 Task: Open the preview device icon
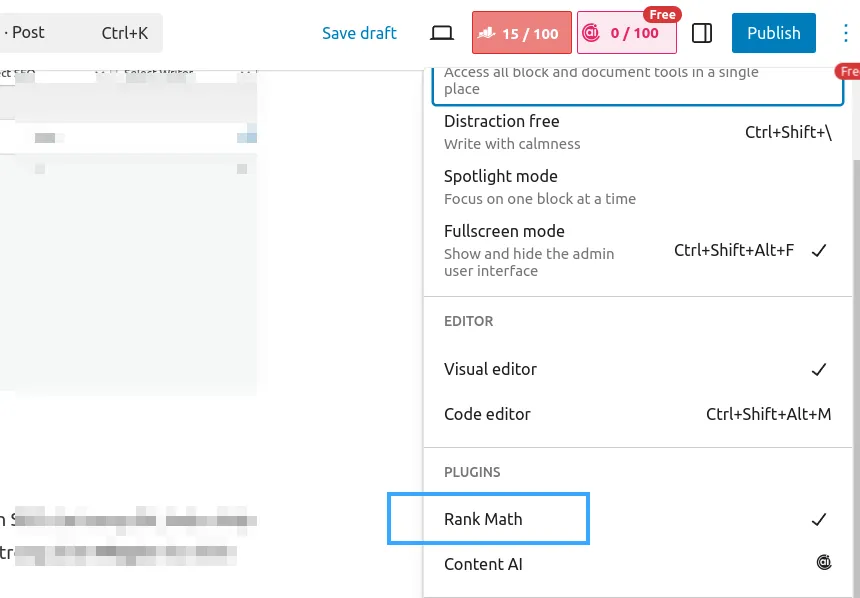(x=441, y=31)
